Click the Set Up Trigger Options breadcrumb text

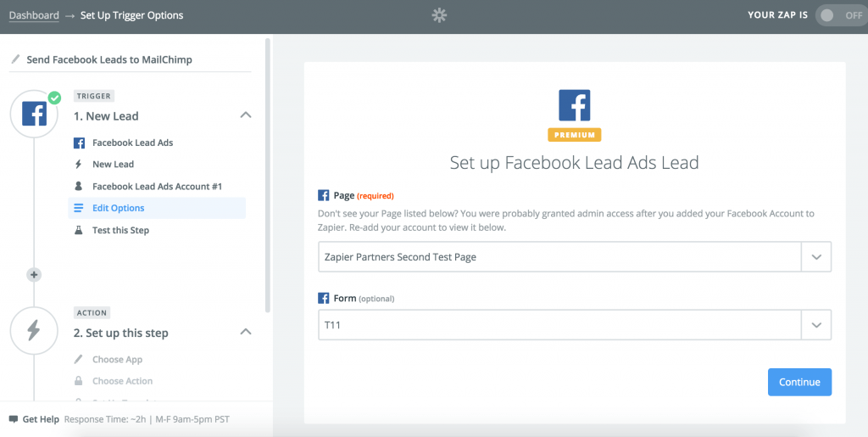[x=131, y=15]
